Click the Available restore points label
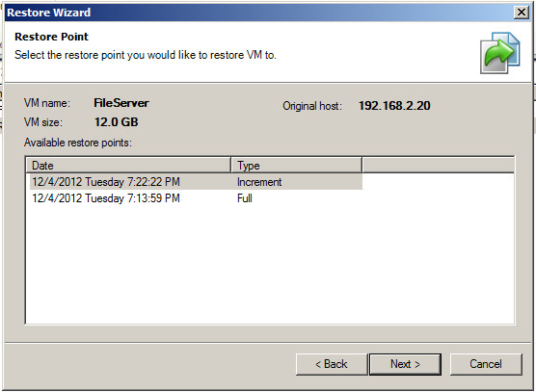Screen dimensions: 536x392 (78, 143)
